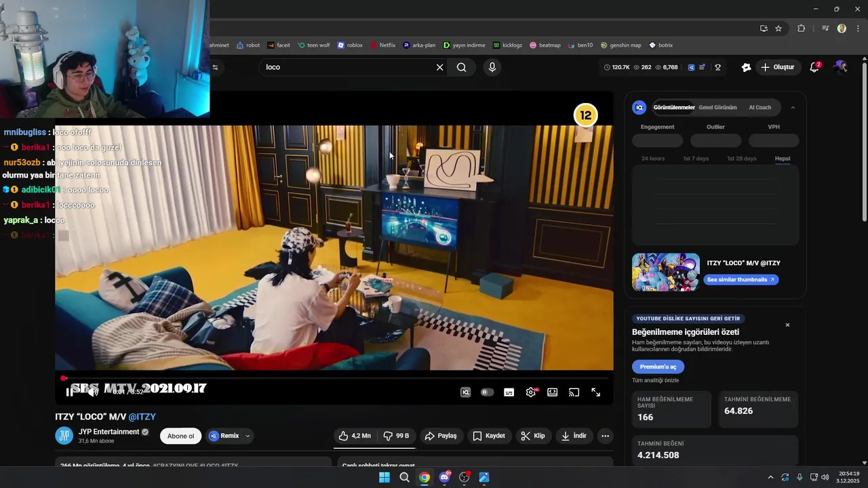Bookmark this page with the star
The image size is (868, 488).
[x=778, y=28]
